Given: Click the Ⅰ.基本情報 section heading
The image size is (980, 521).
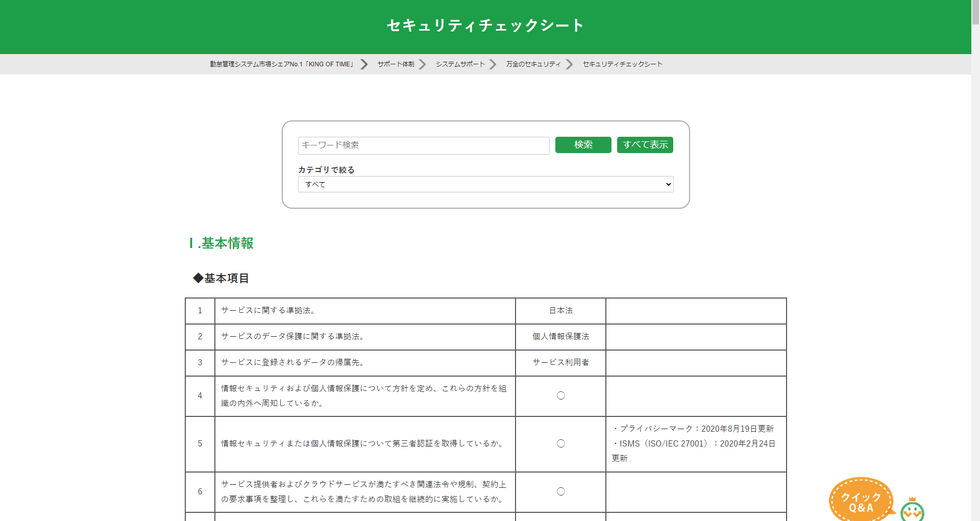Looking at the screenshot, I should [221, 243].
